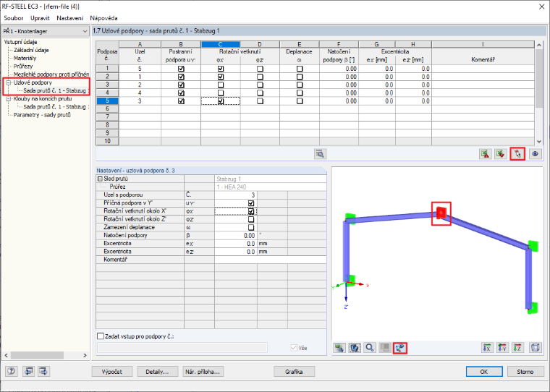Click the import table from Excel icon
Screen dimensions: 550x392
pyautogui.click(x=501, y=154)
